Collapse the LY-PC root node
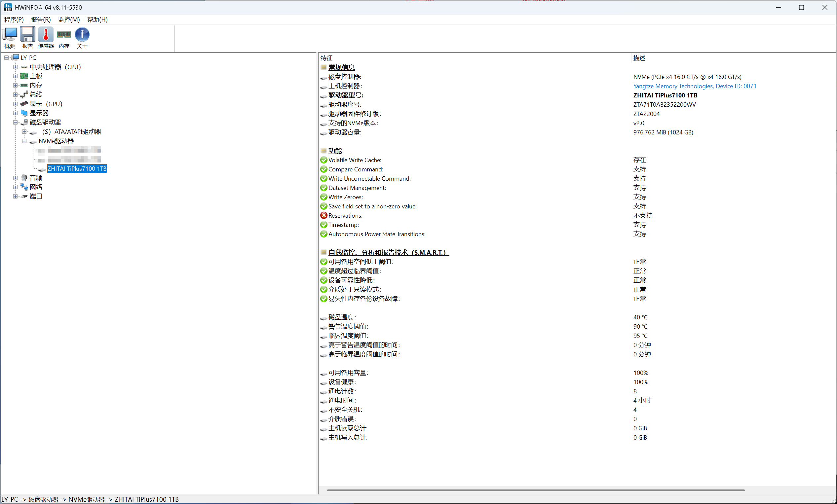This screenshot has width=837, height=504. [x=7, y=58]
